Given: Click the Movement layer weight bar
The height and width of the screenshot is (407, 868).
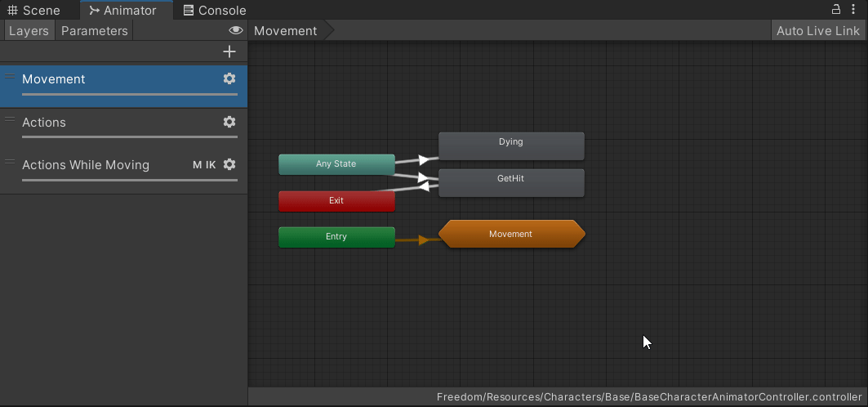Looking at the screenshot, I should click(130, 94).
